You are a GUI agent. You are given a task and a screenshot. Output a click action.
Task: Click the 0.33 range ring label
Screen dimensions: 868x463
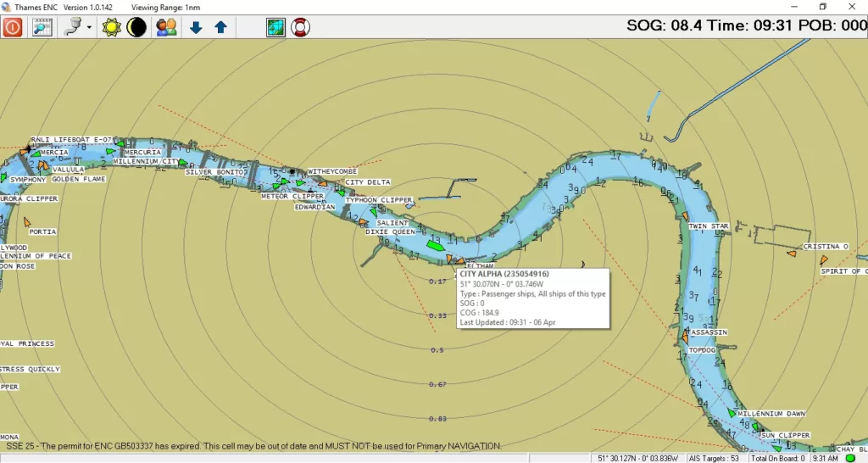437,315
